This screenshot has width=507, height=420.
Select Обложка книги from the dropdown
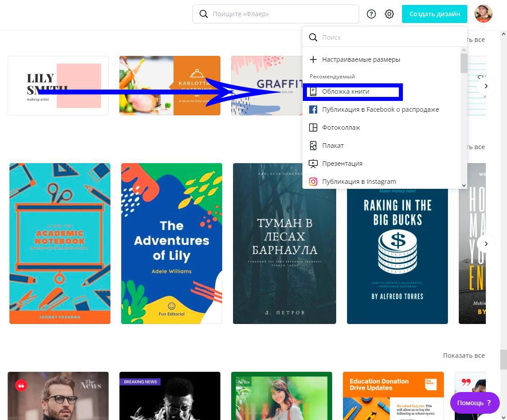pos(346,91)
